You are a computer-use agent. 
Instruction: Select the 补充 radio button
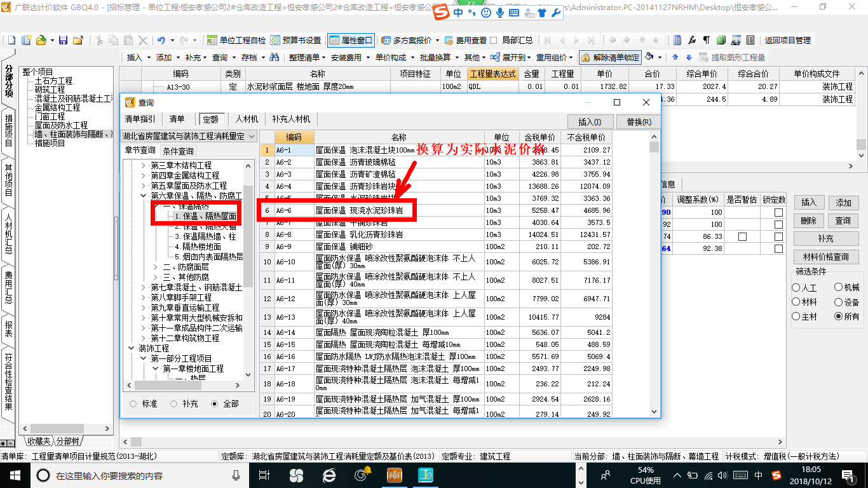pos(173,403)
